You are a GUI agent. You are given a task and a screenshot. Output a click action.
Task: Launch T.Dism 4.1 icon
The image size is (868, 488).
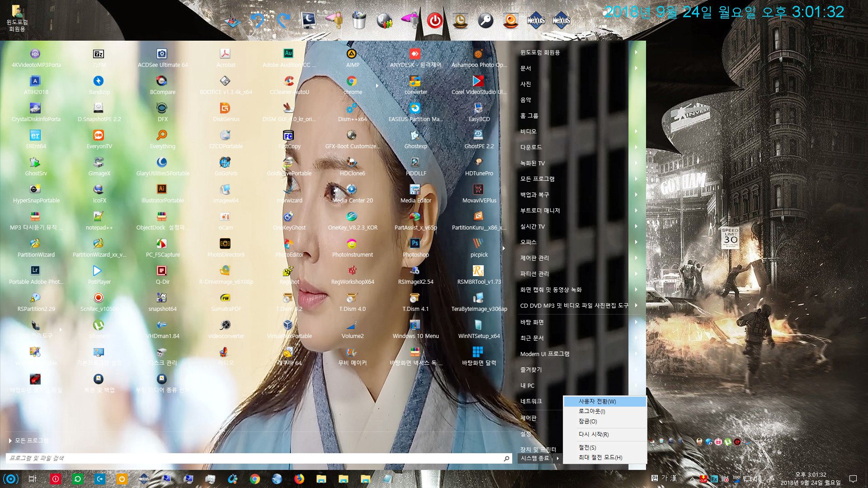pyautogui.click(x=415, y=299)
